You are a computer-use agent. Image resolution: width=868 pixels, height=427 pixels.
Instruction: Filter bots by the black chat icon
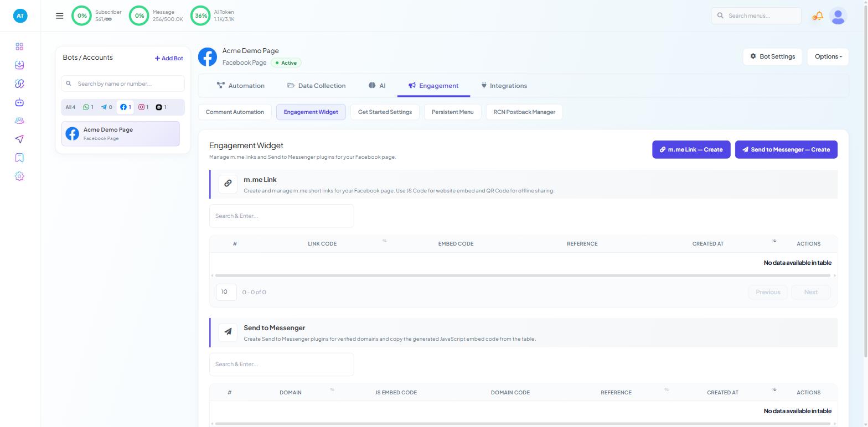coord(161,107)
